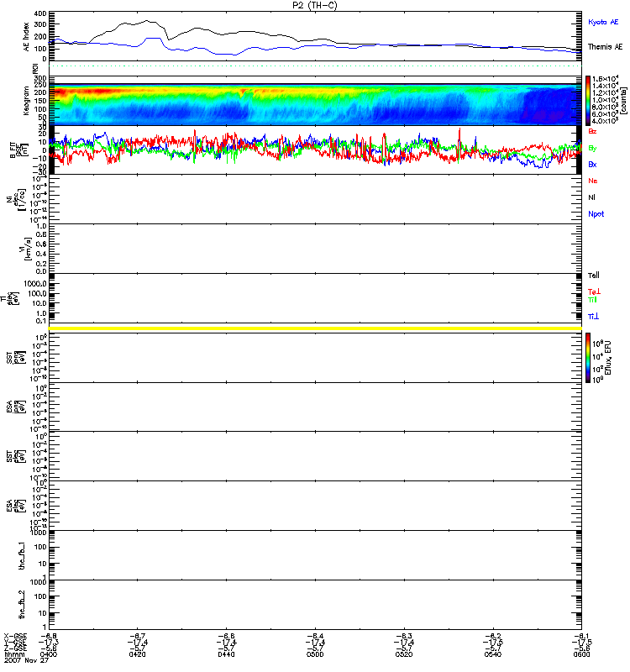Click the keogram spectrogram image
The width and height of the screenshot is (630, 672).
pyautogui.click(x=315, y=104)
